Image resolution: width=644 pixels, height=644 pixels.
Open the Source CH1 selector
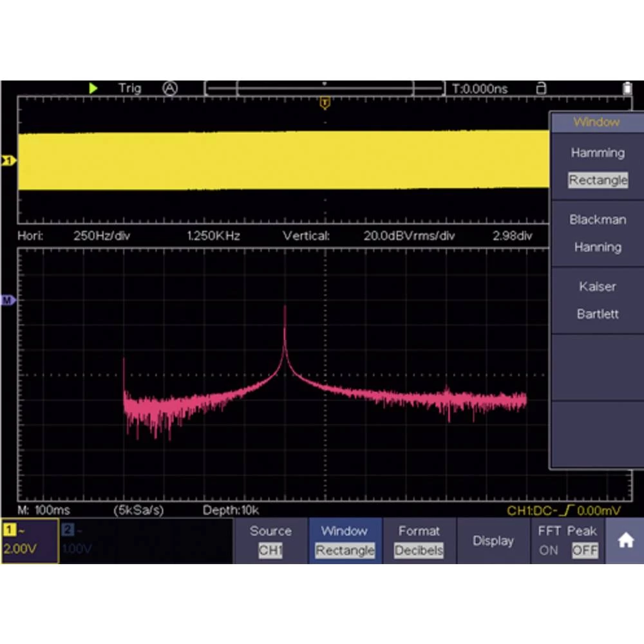[270, 541]
